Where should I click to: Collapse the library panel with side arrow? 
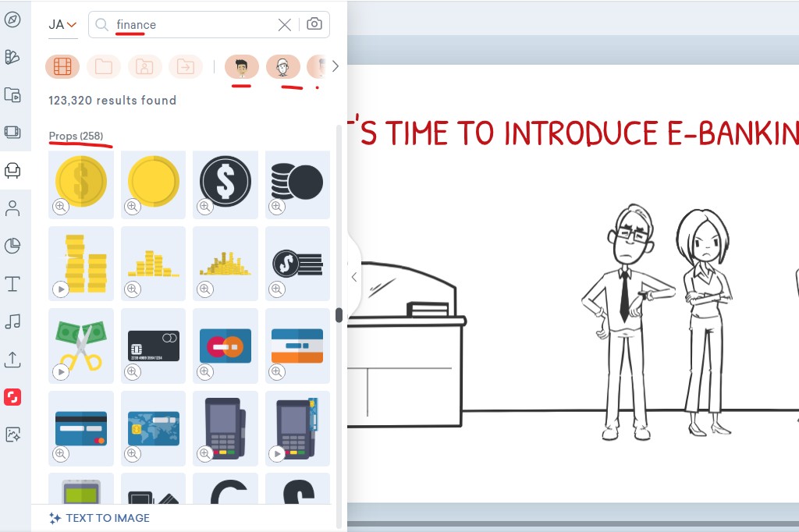click(353, 277)
